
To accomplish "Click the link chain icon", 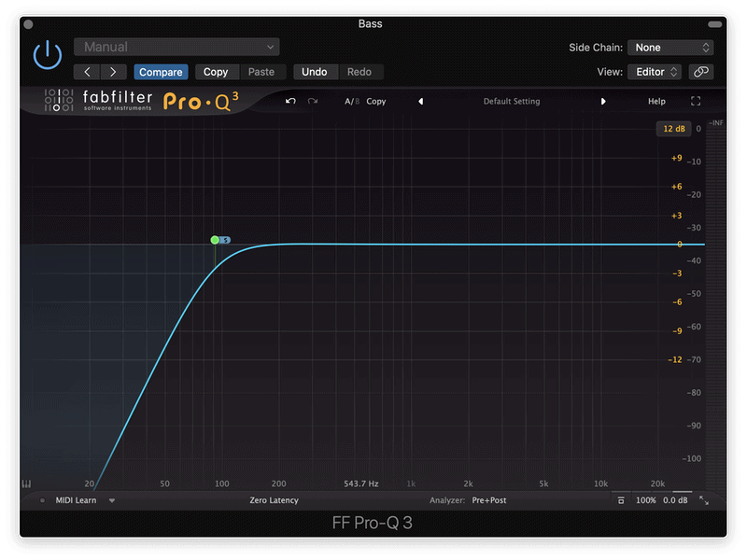I will (701, 72).
